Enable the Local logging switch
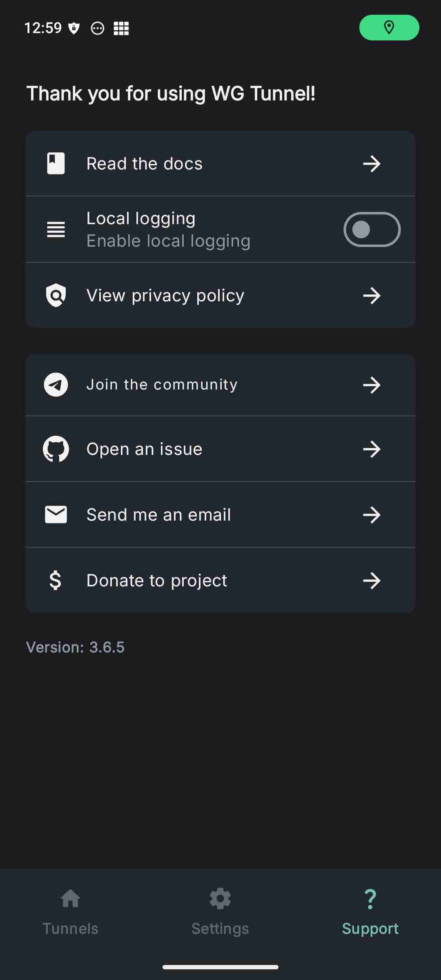This screenshot has height=980, width=441. [372, 229]
